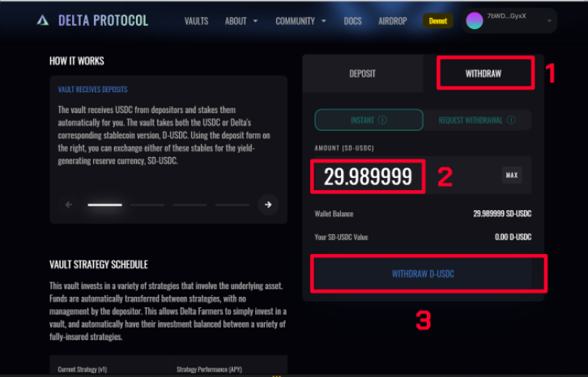Select the Request Withdrawal mode
The width and height of the screenshot is (588, 377).
tap(477, 121)
